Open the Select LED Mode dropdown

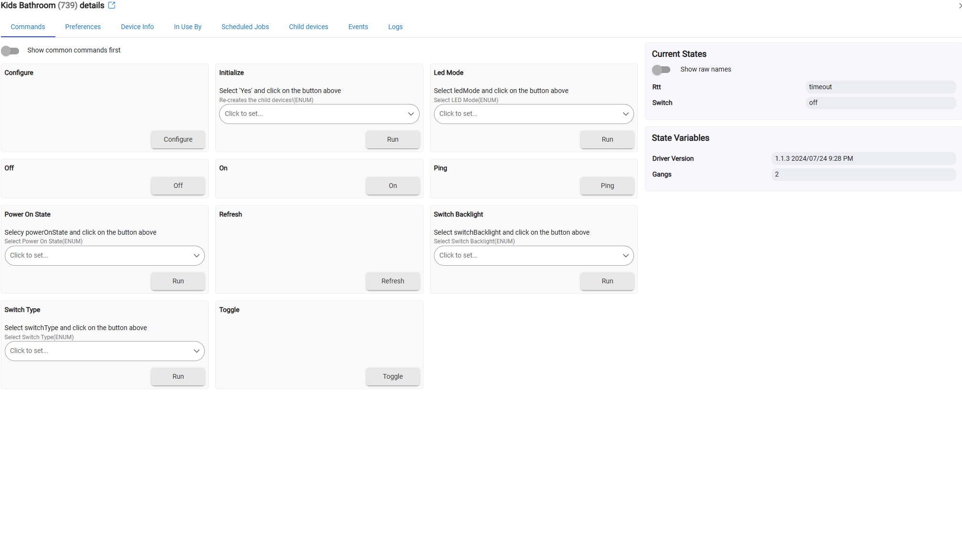point(534,114)
